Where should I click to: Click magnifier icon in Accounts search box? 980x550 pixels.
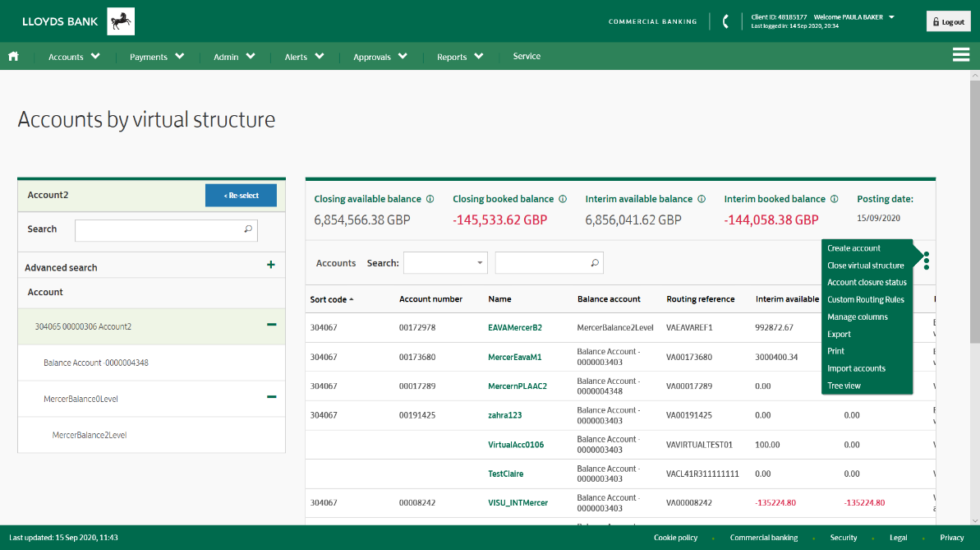(x=595, y=263)
